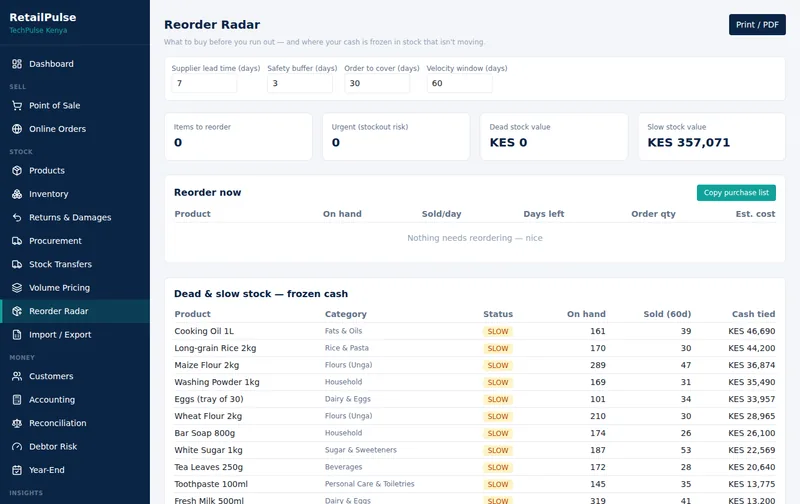
Task: Click the Bar Soap 800g product
Action: tap(205, 433)
